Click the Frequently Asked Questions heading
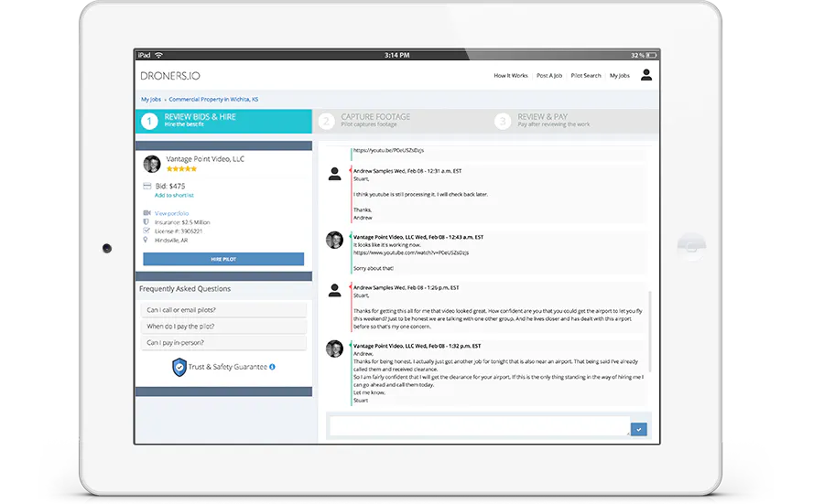The image size is (835, 504). pos(185,289)
